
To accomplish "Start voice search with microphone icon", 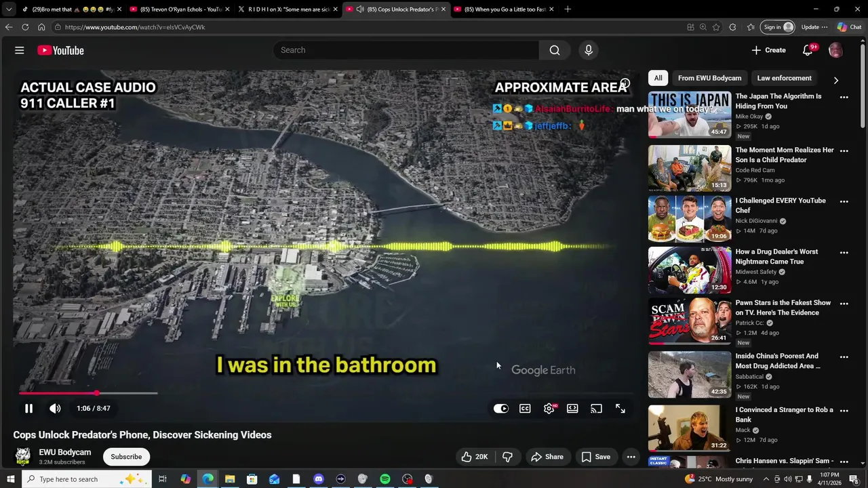I will click(x=589, y=50).
